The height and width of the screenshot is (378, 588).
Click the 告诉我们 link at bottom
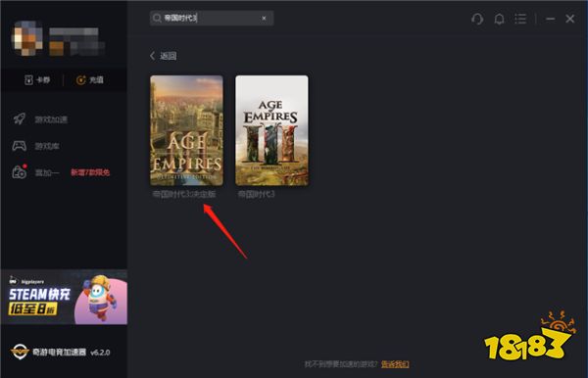[x=395, y=363]
